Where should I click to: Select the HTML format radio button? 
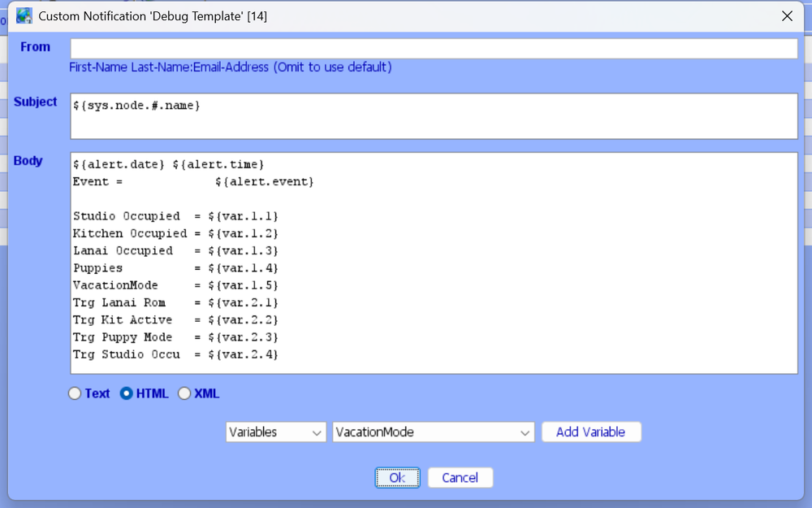coord(127,393)
